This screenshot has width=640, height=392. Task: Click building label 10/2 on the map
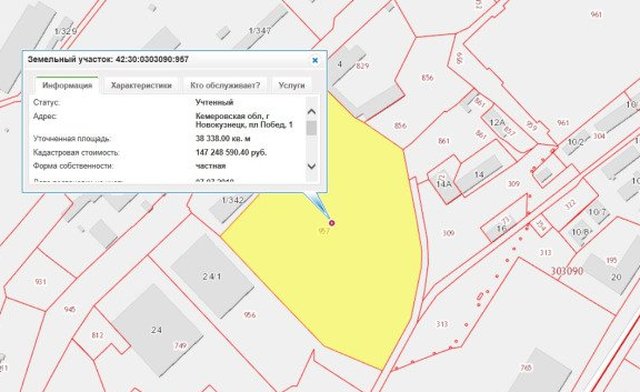pyautogui.click(x=576, y=142)
